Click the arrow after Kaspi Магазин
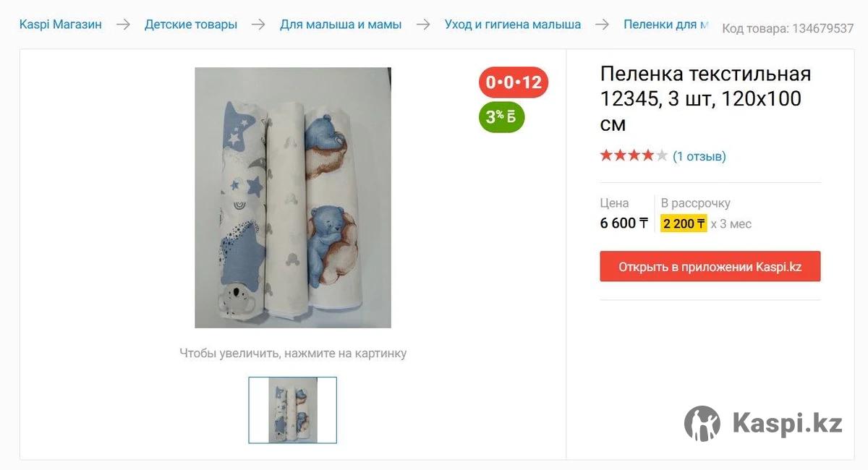868x470 pixels. tap(123, 25)
